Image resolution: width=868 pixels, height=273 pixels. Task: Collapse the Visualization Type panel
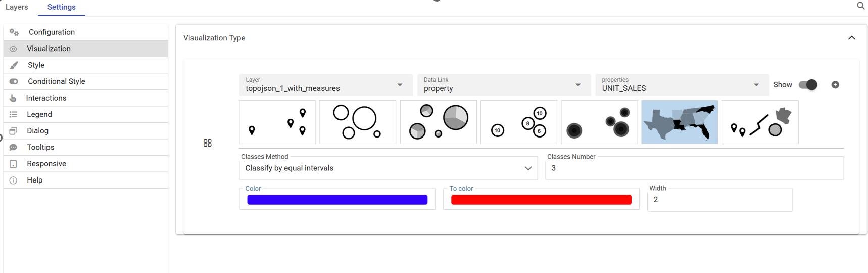pos(852,38)
